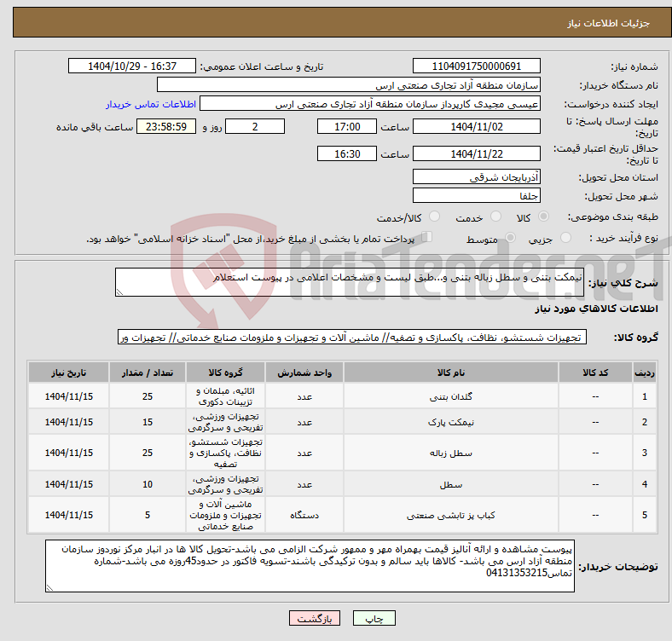Viewport: 672px width, 641px height.
Task: Click the اطلاعات کالاهای مورد نیاز heading
Action: [x=596, y=309]
